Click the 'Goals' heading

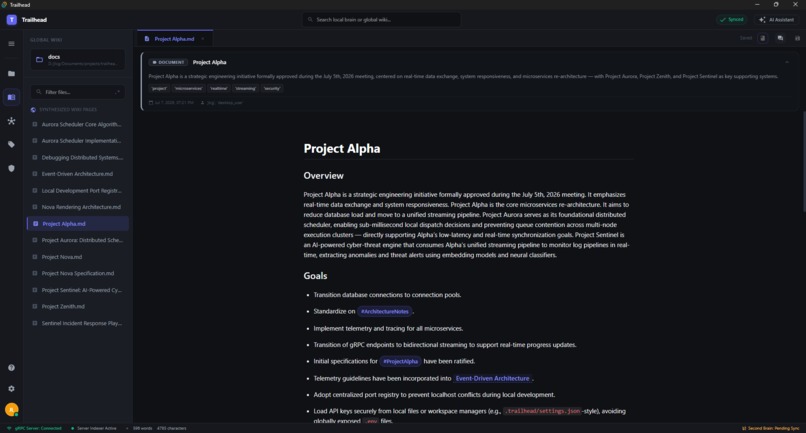pos(315,276)
